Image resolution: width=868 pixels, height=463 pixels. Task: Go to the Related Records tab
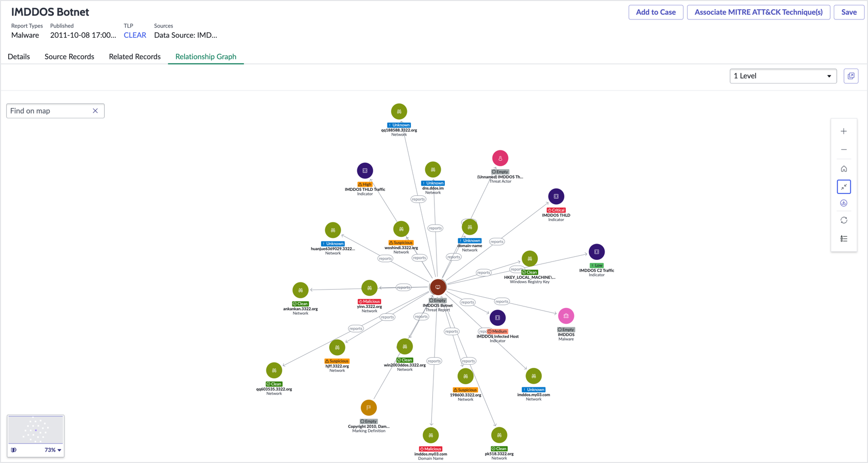pyautogui.click(x=135, y=57)
